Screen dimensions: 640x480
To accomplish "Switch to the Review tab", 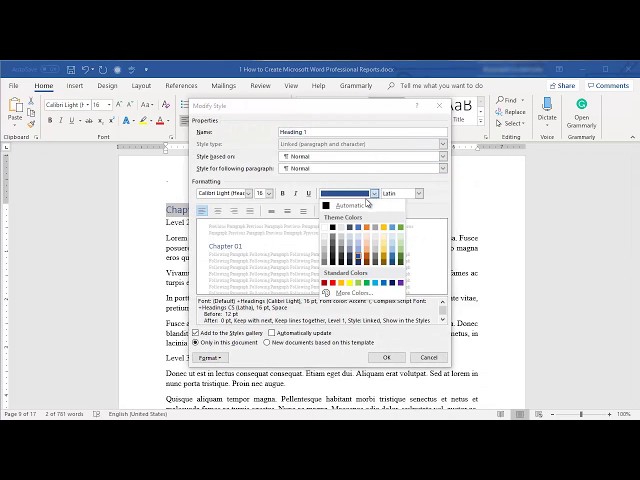I will (x=260, y=86).
